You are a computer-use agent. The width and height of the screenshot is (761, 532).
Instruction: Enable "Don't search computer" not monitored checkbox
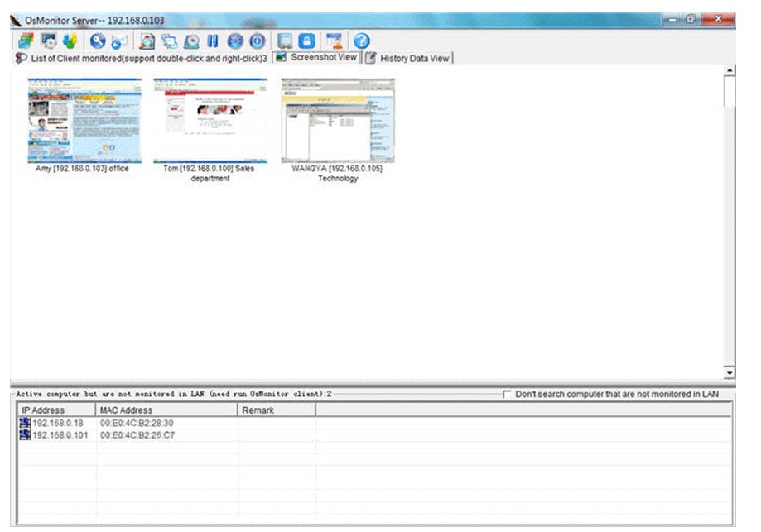click(x=508, y=395)
